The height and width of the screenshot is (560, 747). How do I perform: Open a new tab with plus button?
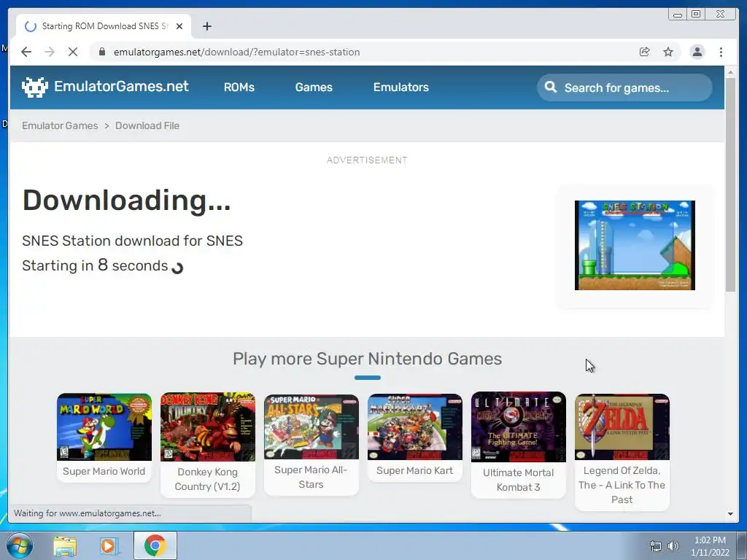pyautogui.click(x=206, y=26)
